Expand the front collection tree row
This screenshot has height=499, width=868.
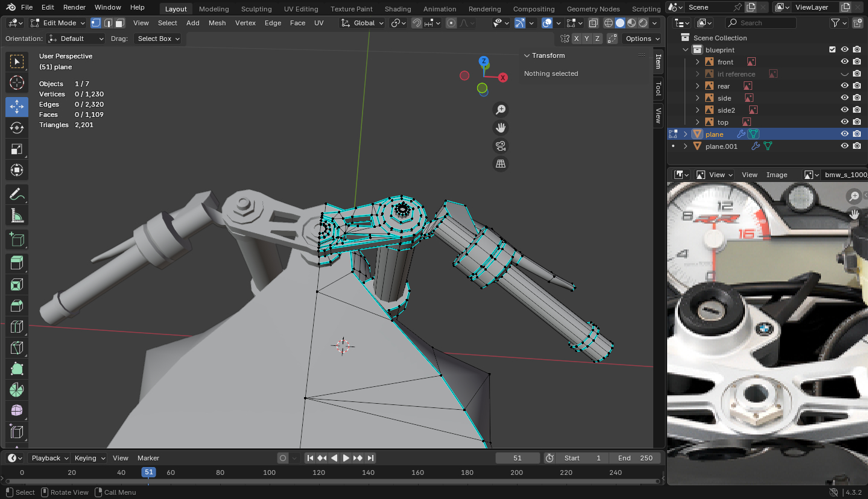pyautogui.click(x=697, y=62)
